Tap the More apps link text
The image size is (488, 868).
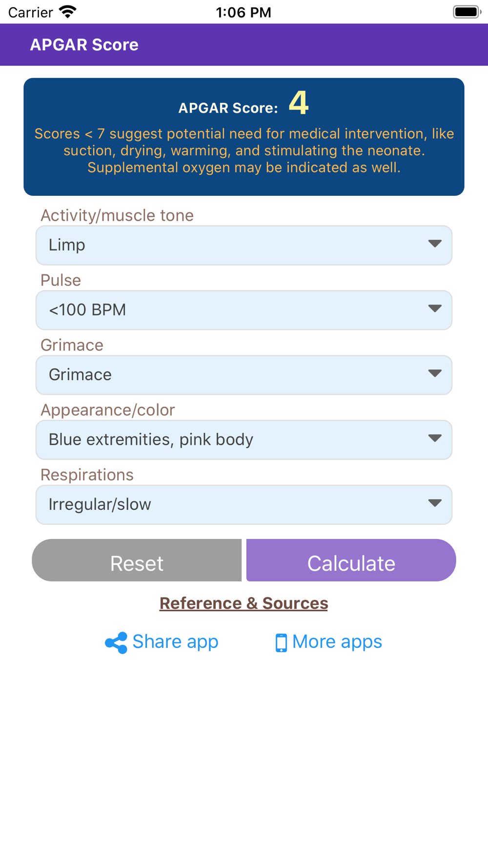[337, 641]
